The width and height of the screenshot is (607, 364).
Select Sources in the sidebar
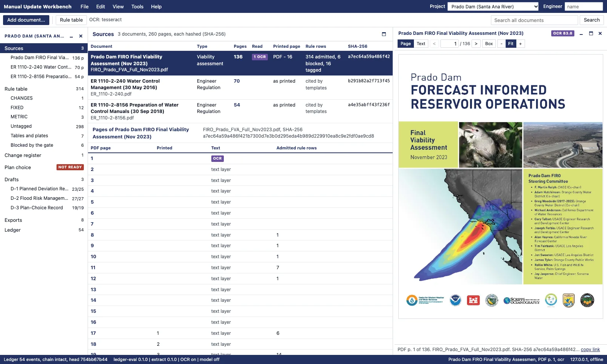point(44,48)
